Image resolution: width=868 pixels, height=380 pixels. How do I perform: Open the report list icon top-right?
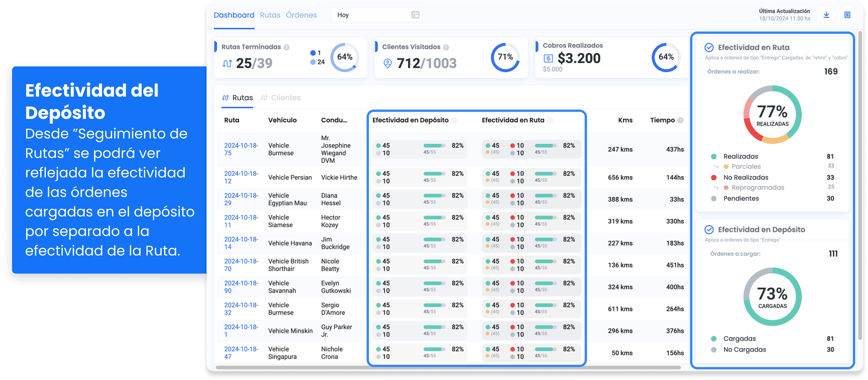pyautogui.click(x=847, y=15)
